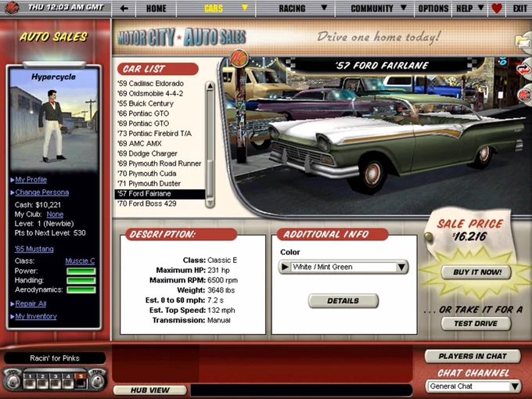
Task: Click the Motor City logo in the top-left corner
Action: (x=11, y=8)
